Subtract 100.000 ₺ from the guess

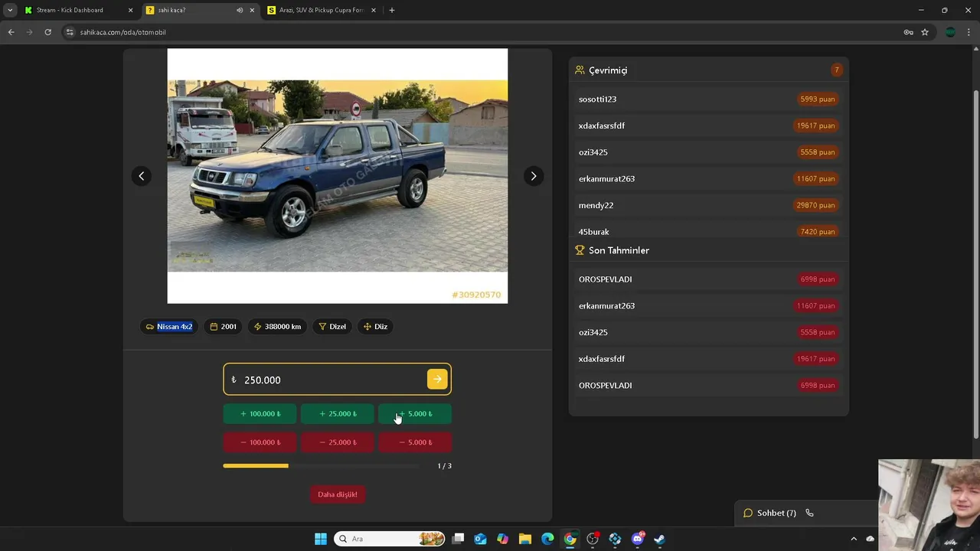point(260,442)
